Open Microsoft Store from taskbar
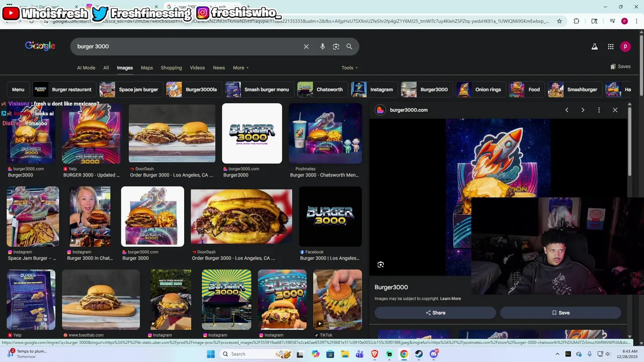 pyautogui.click(x=330, y=354)
